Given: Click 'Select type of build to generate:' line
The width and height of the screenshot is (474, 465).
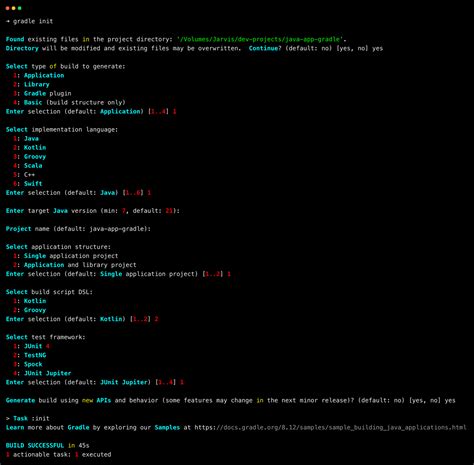Looking at the screenshot, I should 65,66.
